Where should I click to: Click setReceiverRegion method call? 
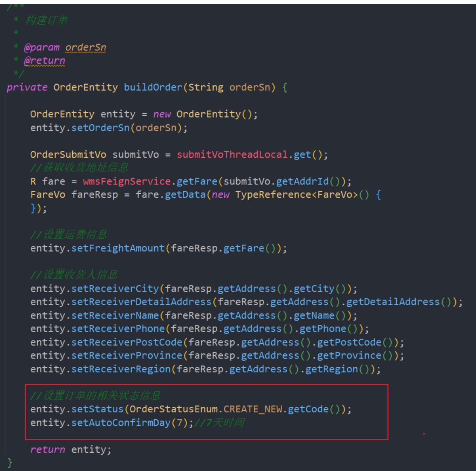(121, 369)
